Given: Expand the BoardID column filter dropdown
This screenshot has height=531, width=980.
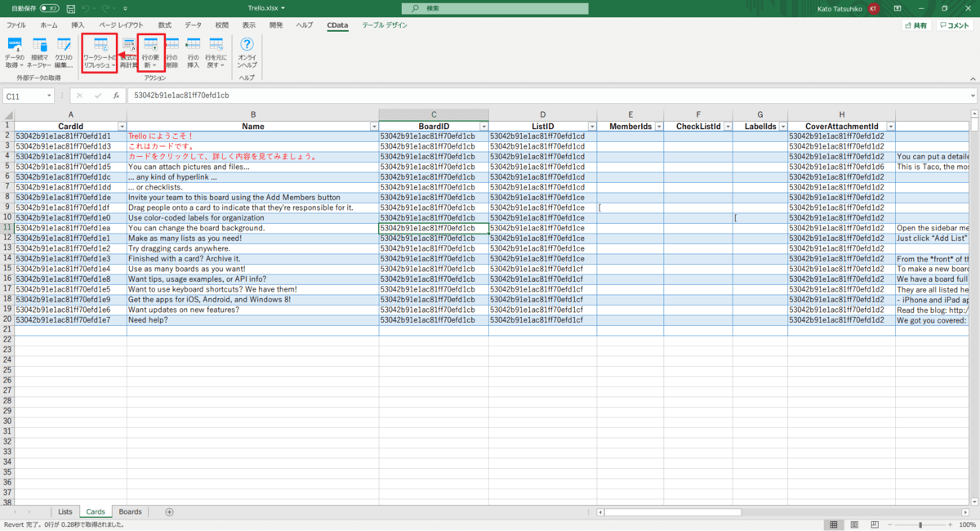Looking at the screenshot, I should point(482,127).
